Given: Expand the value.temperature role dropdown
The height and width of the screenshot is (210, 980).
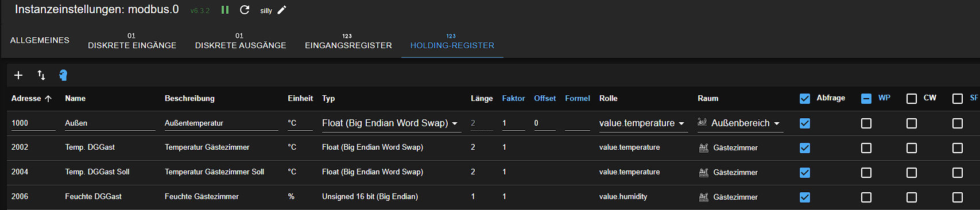Looking at the screenshot, I should [x=644, y=123].
